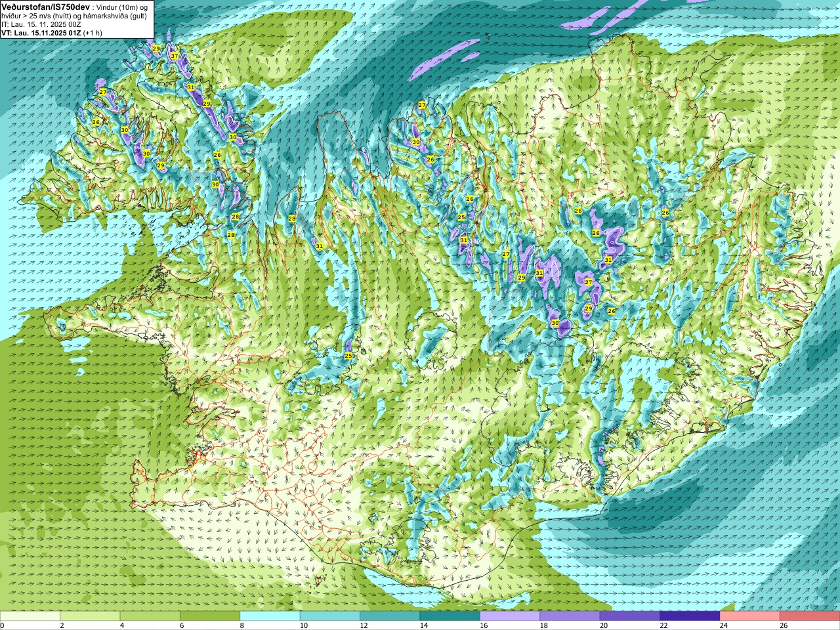This screenshot has height=630, width=840.
Task: Select the 2–4 m/s light green legend swatch
Action: point(91,616)
